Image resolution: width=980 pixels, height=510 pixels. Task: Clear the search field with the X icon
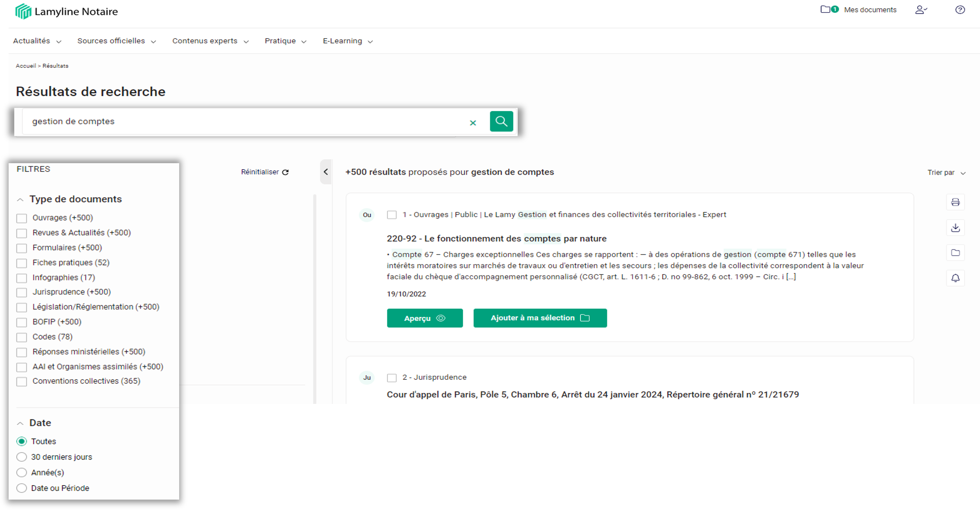pyautogui.click(x=473, y=122)
